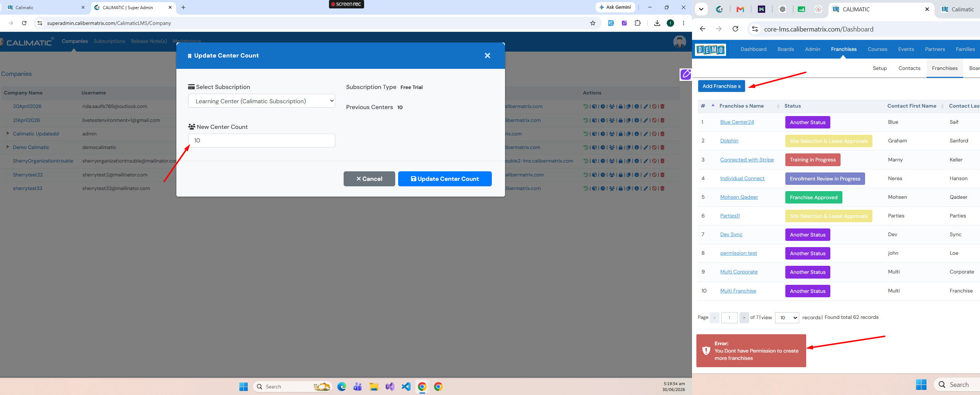Open the Mohsen Qadeer franchise link
This screenshot has width=980, height=395.
click(739, 197)
